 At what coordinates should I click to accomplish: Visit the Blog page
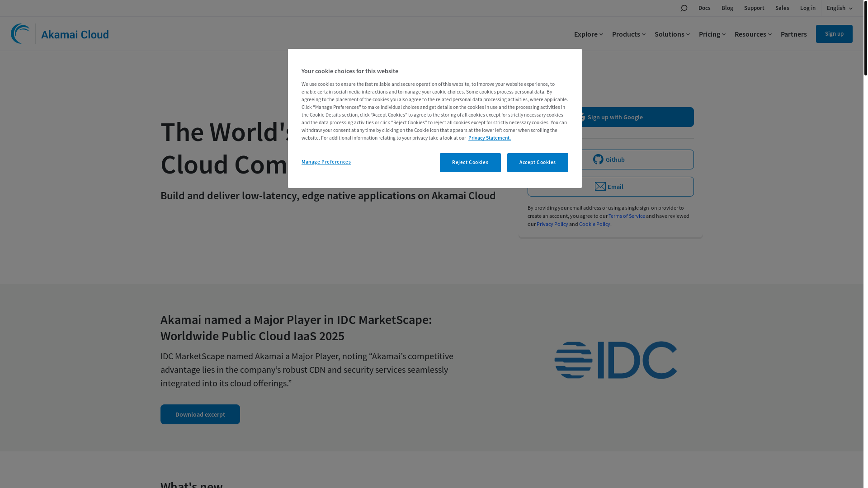click(727, 8)
